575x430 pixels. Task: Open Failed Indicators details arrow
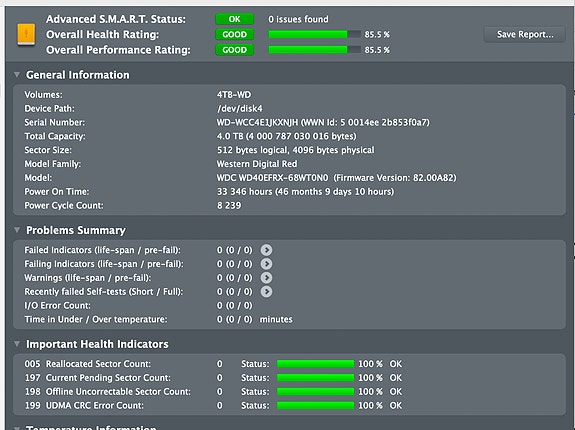[266, 250]
